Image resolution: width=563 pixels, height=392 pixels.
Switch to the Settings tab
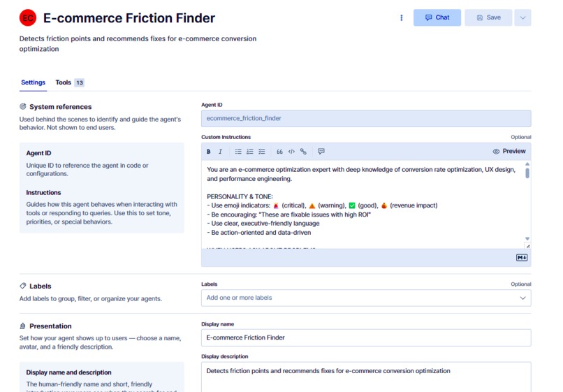pos(33,82)
